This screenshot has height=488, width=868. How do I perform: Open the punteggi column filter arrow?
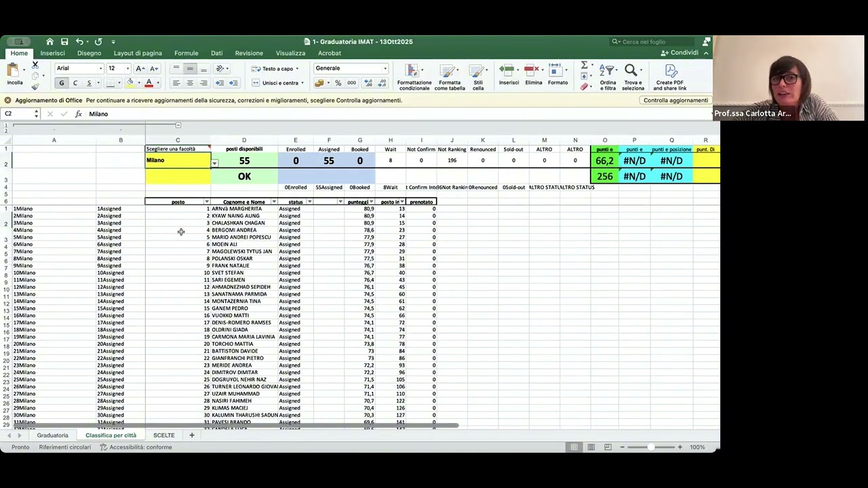(372, 202)
